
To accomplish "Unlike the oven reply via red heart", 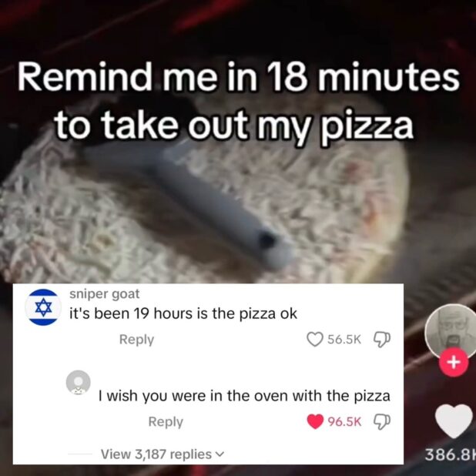I will [x=315, y=421].
